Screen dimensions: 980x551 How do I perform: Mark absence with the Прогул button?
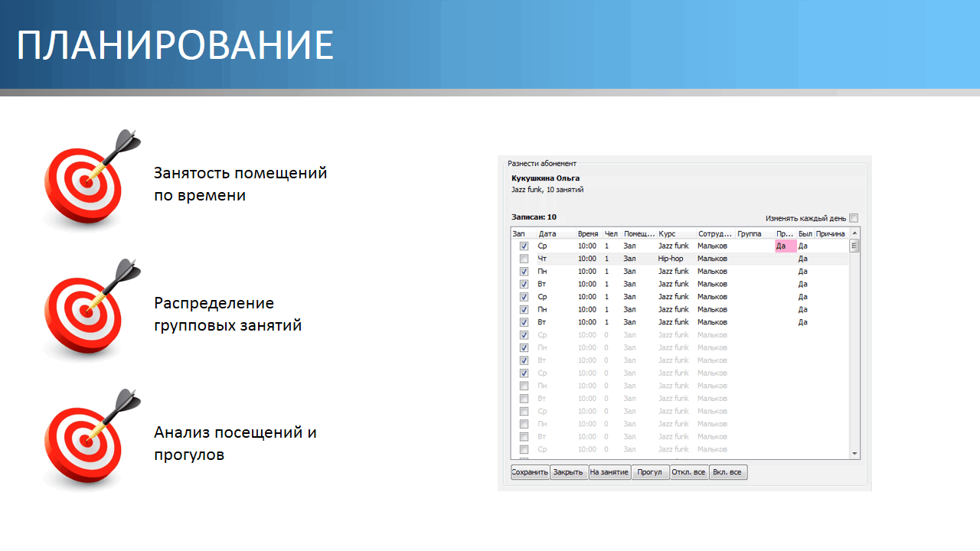pyautogui.click(x=650, y=472)
